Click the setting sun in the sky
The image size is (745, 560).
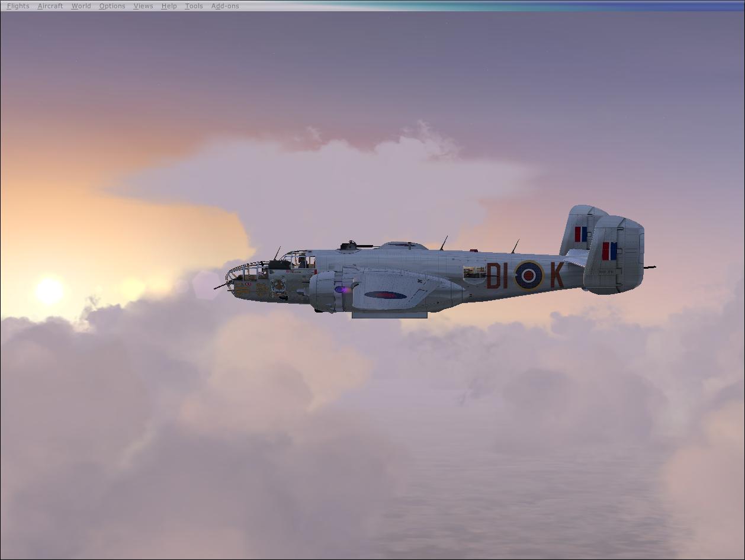click(x=49, y=291)
